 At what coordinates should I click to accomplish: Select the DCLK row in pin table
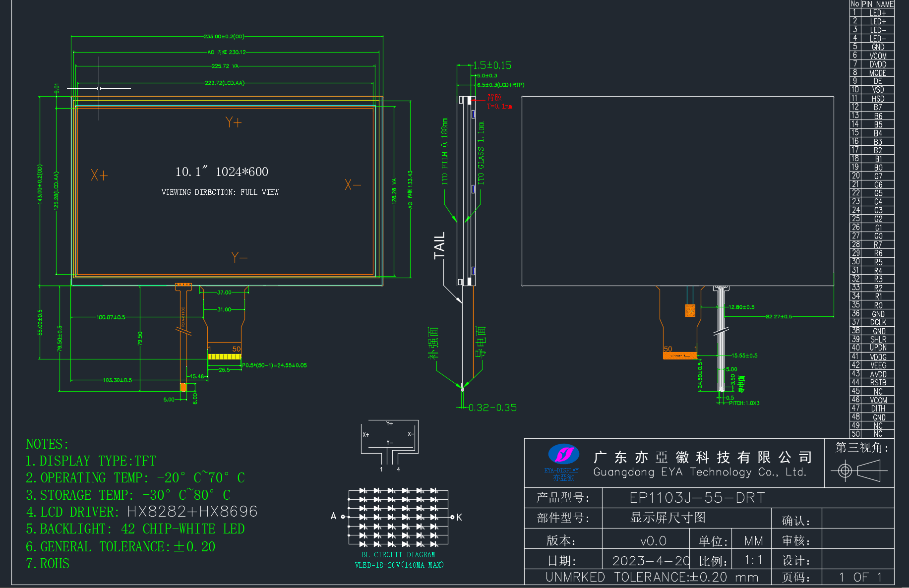pos(872,322)
